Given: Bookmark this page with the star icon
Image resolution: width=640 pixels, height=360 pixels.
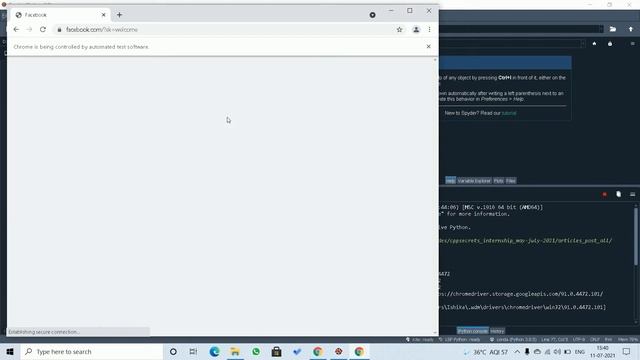Looking at the screenshot, I should (x=400, y=29).
